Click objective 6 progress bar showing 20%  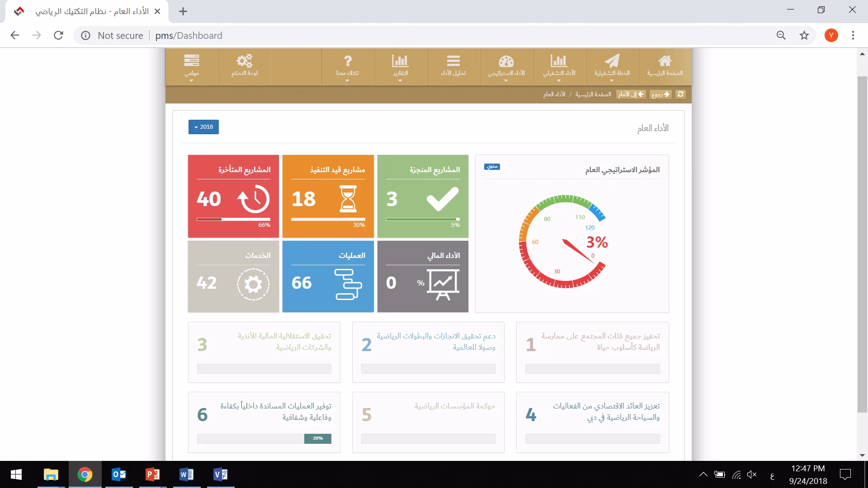pos(317,438)
